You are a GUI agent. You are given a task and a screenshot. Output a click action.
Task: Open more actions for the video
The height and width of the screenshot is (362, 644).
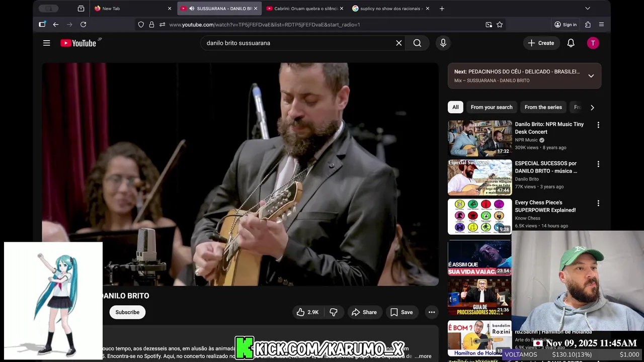pyautogui.click(x=432, y=312)
